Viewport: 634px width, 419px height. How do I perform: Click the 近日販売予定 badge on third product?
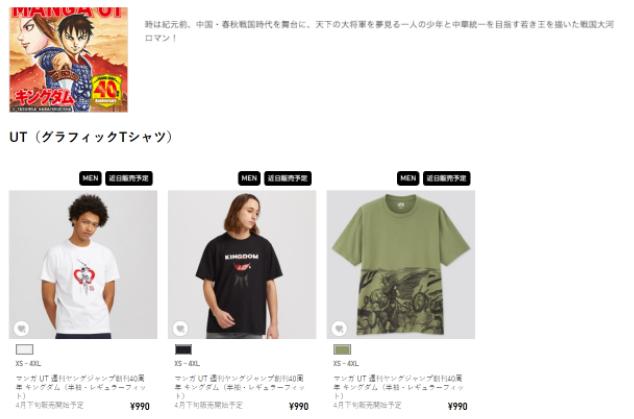[447, 178]
